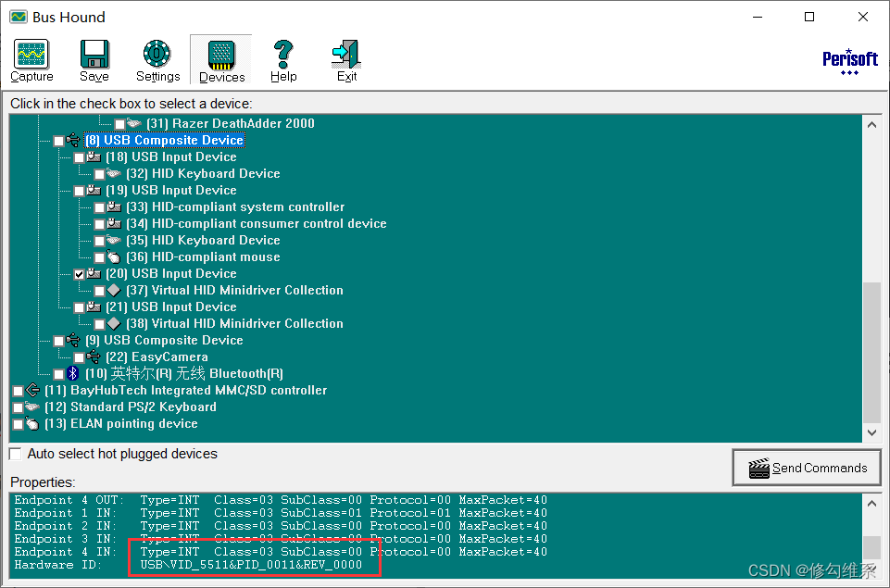Check the [8] USB Composite Device box
The height and width of the screenshot is (588, 890).
pyautogui.click(x=57, y=140)
